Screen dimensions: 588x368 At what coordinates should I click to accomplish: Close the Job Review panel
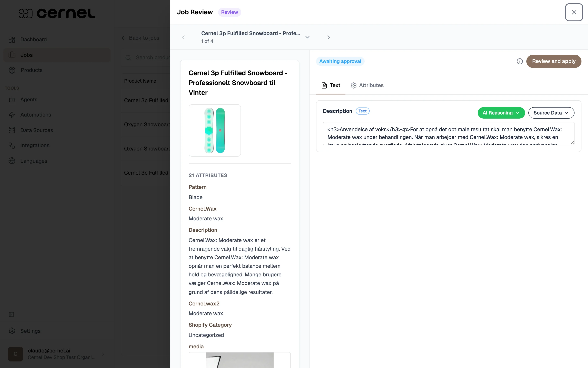click(574, 12)
